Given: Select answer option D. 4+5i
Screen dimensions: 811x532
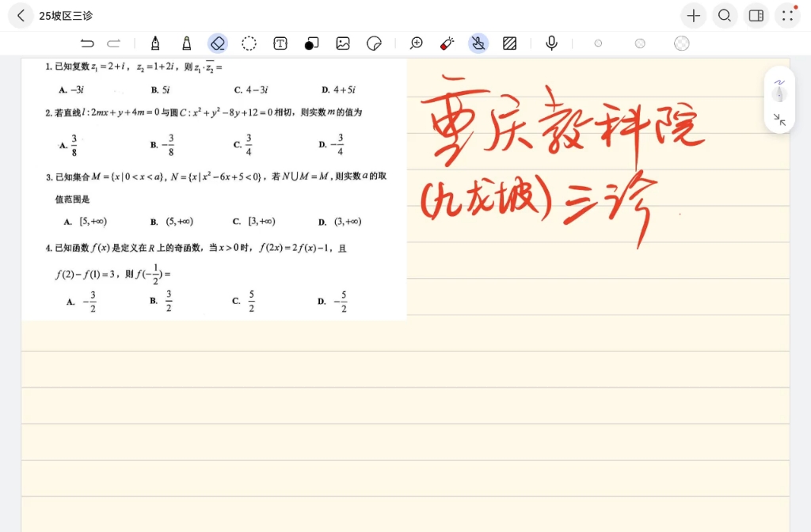Looking at the screenshot, I should [339, 90].
